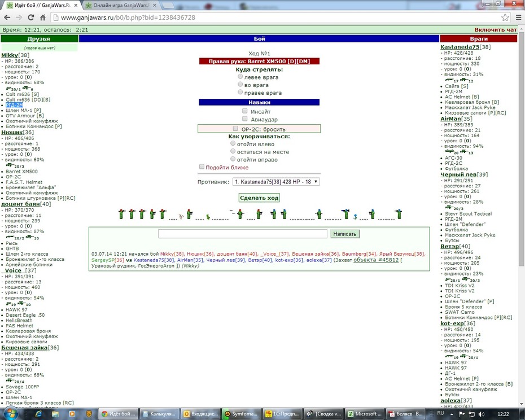The image size is (525, 420).
Task: Bookmark page with the star icon
Action: coord(505,17)
